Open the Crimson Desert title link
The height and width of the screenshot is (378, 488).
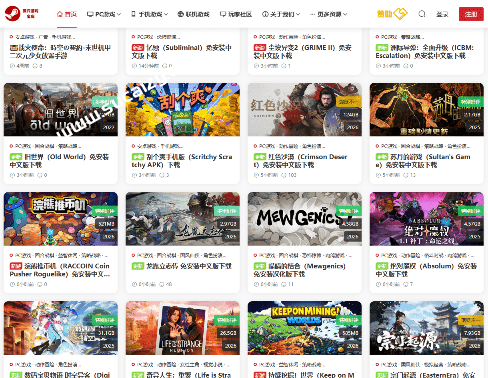pyautogui.click(x=301, y=161)
